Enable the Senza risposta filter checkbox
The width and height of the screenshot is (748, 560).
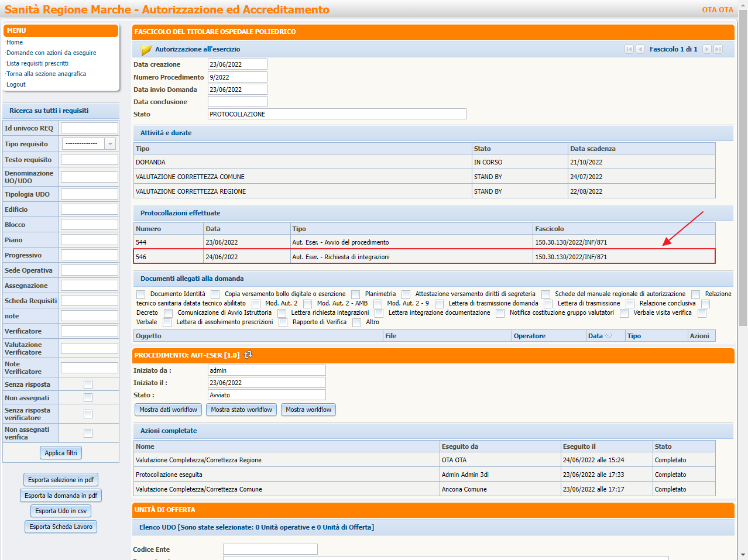pos(88,384)
